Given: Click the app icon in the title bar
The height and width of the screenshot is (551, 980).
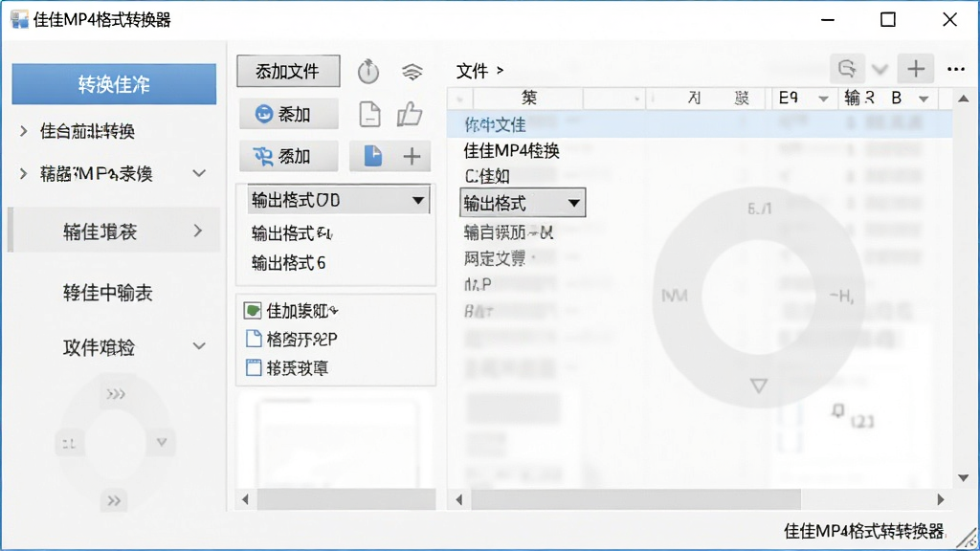Looking at the screenshot, I should coord(19,20).
